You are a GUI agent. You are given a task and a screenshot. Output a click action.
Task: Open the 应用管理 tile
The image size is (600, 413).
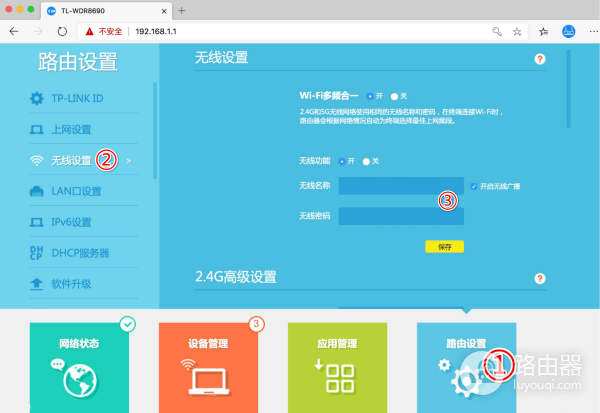(x=337, y=367)
